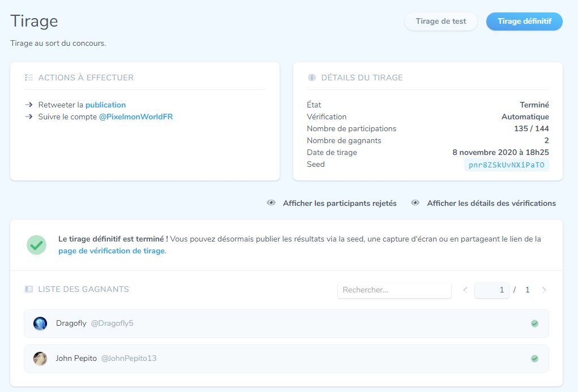Click Dragofly's green verification check icon
This screenshot has height=392, width=578.
[x=534, y=324]
